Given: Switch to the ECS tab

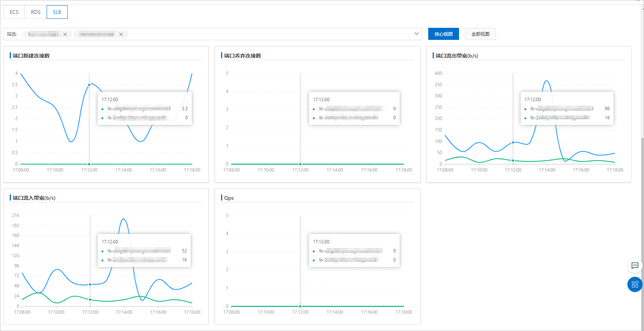Looking at the screenshot, I should point(14,12).
